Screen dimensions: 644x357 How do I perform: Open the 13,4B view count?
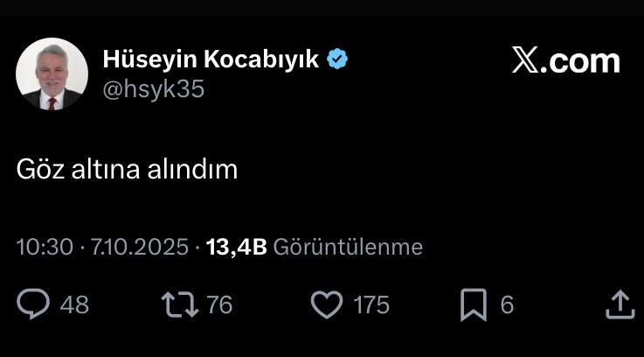237,248
